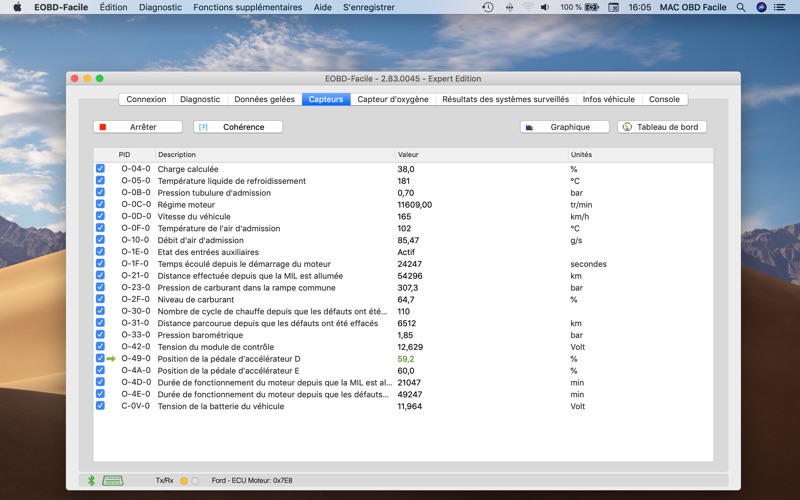The image size is (800, 500).
Task: Click the EOBD-Facile application menu
Action: point(61,7)
